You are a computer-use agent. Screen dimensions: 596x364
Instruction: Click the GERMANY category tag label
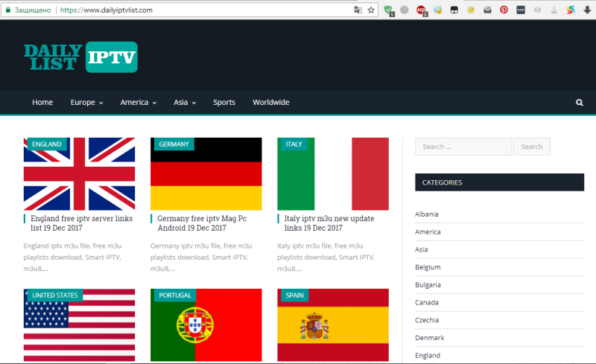[174, 144]
